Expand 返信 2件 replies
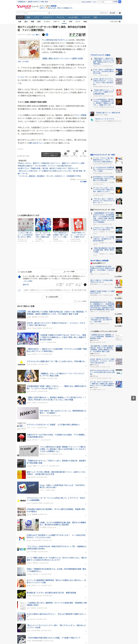Viewport: 138px width, 644px height. [x=26, y=285]
